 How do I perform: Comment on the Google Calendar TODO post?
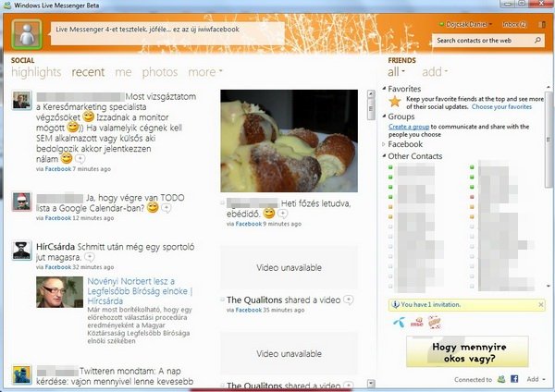166,208
